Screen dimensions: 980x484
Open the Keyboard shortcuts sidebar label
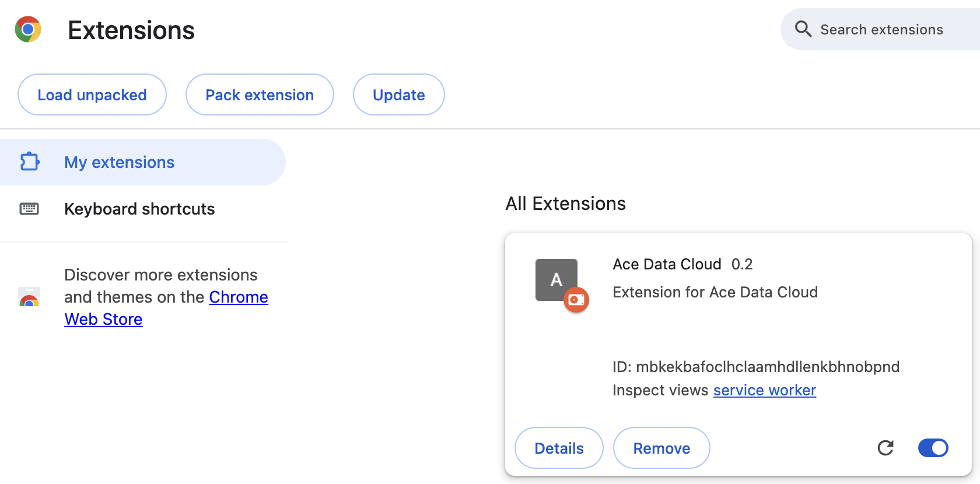(x=139, y=209)
